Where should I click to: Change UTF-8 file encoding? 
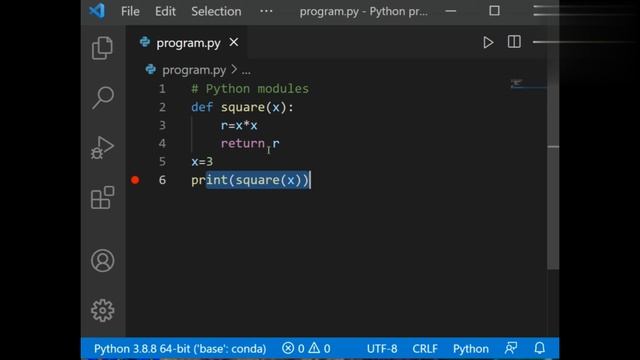coord(382,349)
